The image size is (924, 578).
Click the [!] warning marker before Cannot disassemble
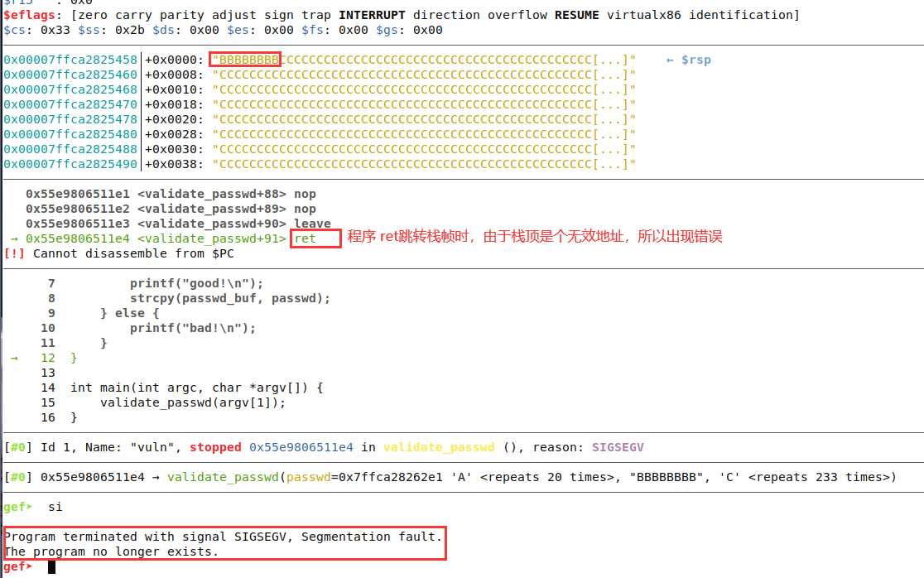[14, 253]
